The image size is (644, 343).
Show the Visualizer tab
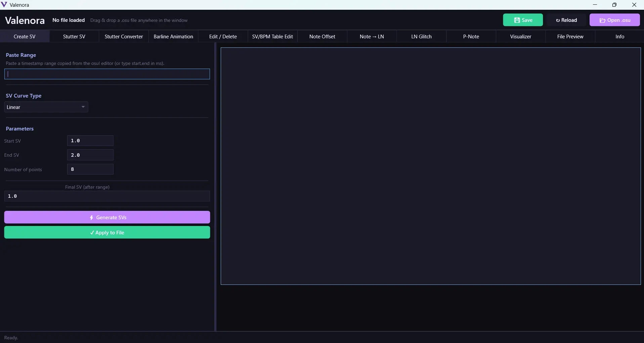click(x=521, y=36)
